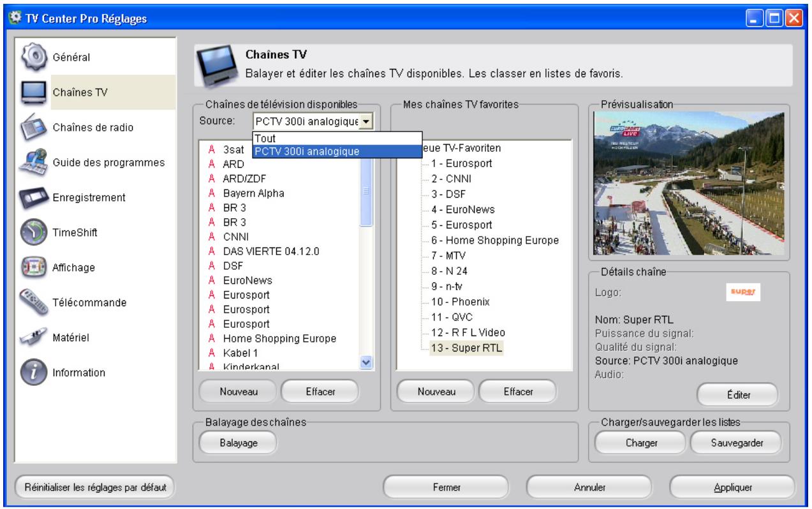Toggle the Source dropdown arrow
812x509 pixels.
click(366, 121)
